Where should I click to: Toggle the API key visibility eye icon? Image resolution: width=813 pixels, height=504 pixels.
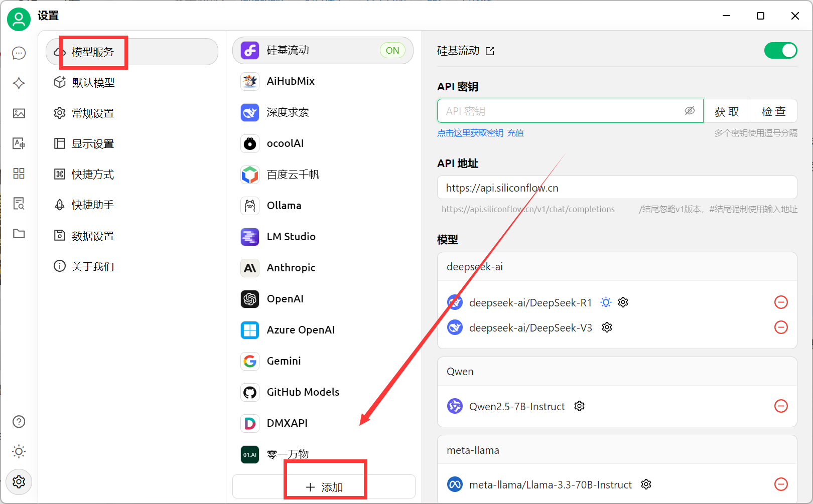click(x=690, y=111)
